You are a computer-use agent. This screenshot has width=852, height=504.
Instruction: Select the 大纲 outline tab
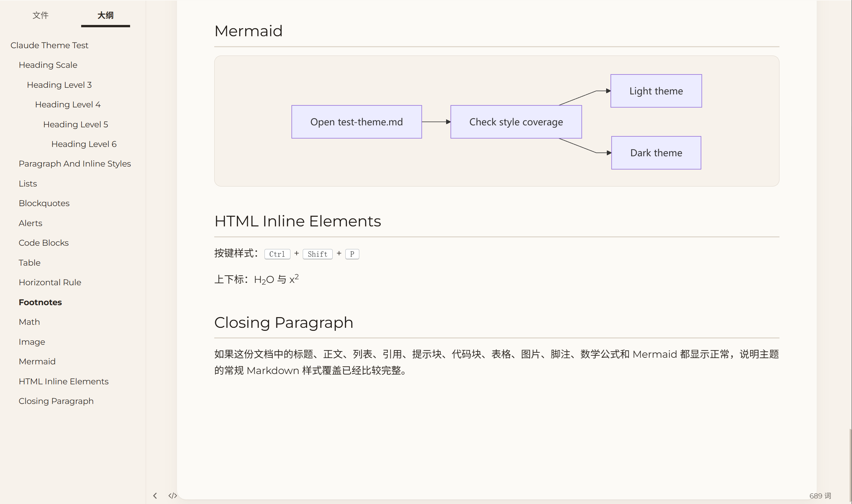105,15
